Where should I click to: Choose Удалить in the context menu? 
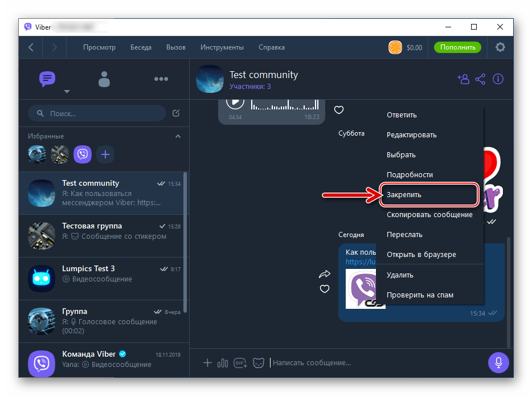coord(429,275)
